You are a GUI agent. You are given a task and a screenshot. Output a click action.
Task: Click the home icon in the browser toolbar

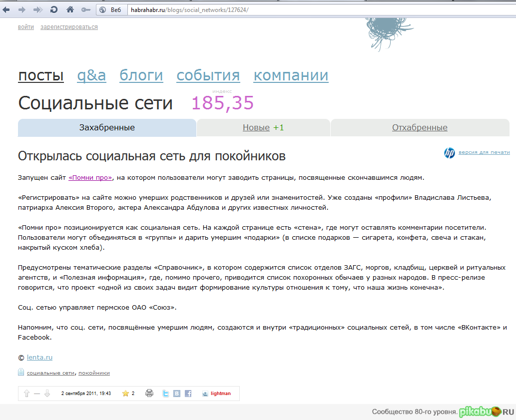pos(70,9)
